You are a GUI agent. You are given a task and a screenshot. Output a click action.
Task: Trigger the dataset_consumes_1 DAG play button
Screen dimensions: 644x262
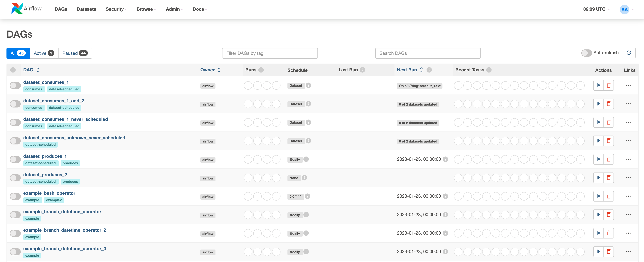point(598,85)
